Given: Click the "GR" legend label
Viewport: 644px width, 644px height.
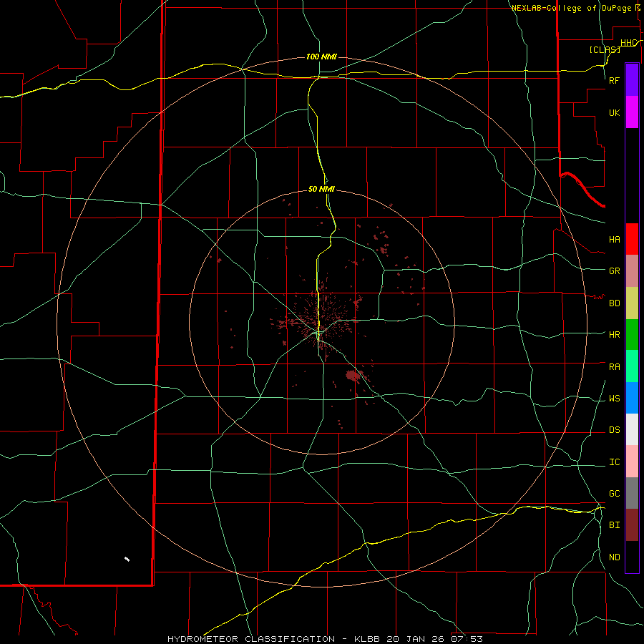Looking at the screenshot, I should point(614,271).
